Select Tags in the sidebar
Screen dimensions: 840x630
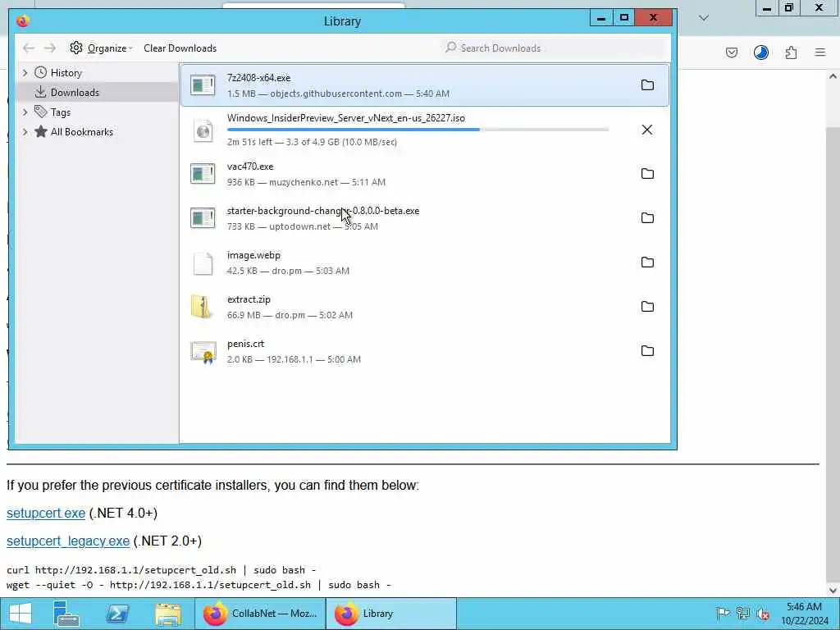tap(61, 112)
